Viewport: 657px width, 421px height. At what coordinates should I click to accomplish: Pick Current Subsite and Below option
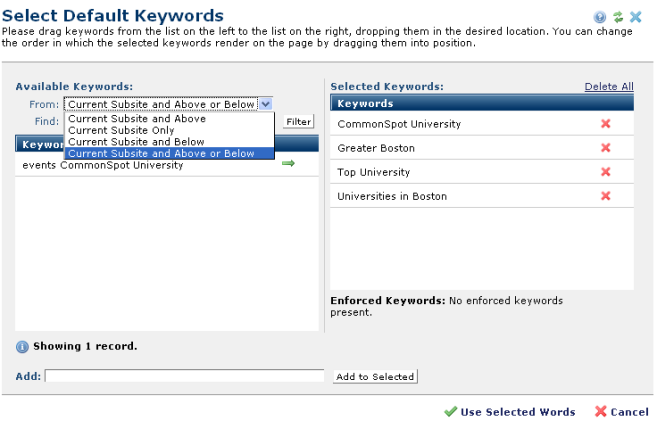tap(136, 142)
